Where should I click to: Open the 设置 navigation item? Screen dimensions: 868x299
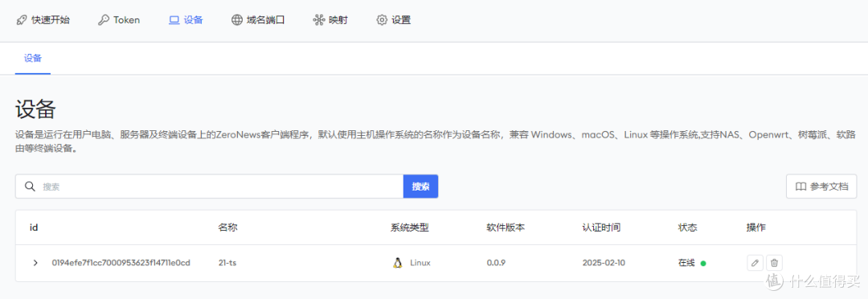point(393,20)
